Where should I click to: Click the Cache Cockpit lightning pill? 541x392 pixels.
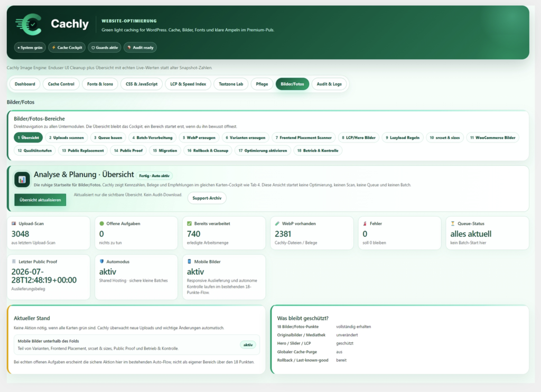pyautogui.click(x=67, y=48)
